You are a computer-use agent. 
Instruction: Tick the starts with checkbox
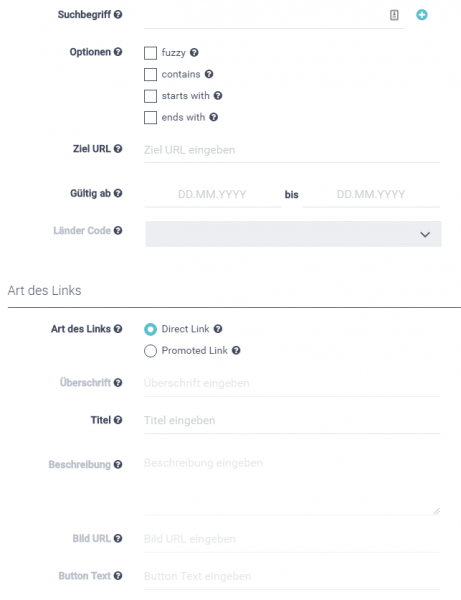[150, 96]
